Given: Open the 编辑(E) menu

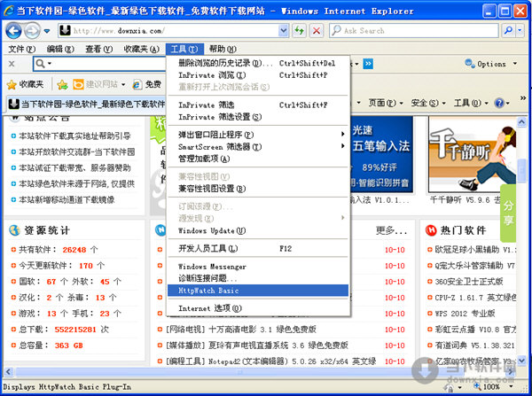Looking at the screenshot, I should 60,49.
